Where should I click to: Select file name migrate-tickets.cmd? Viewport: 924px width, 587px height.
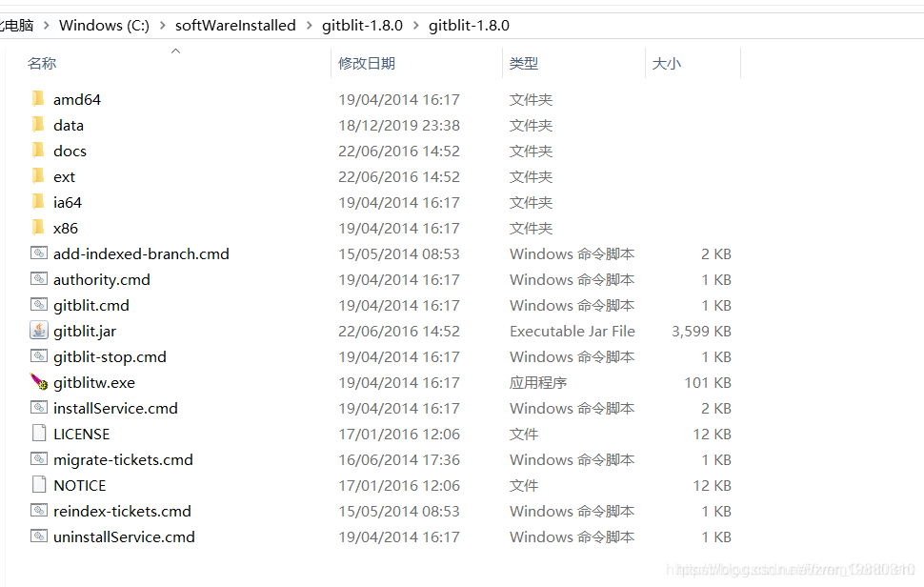point(123,459)
